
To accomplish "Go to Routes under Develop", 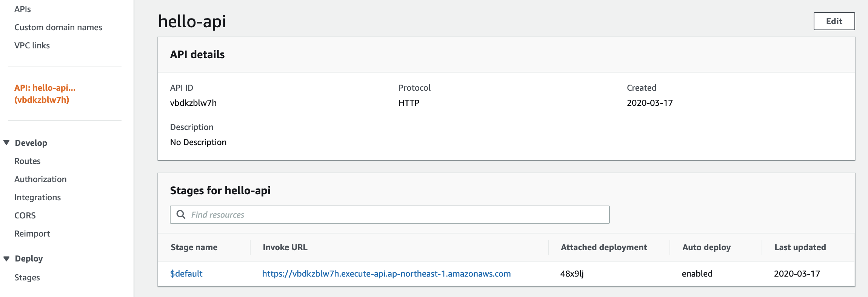I will click(x=27, y=161).
